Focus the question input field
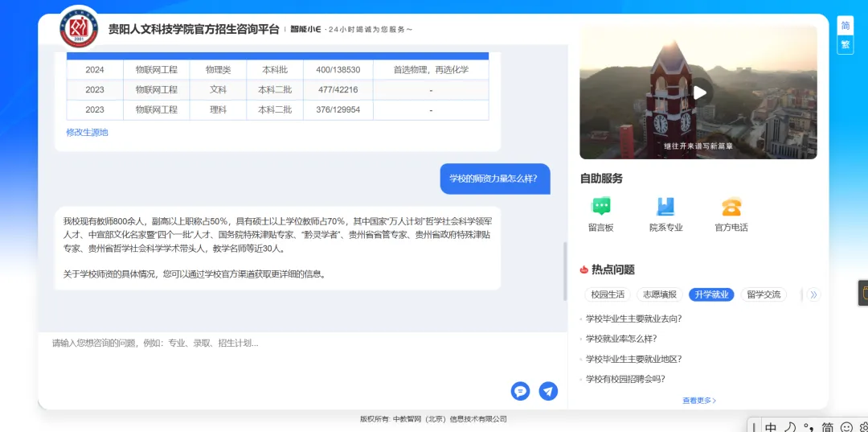This screenshot has height=432, width=868. [x=302, y=355]
